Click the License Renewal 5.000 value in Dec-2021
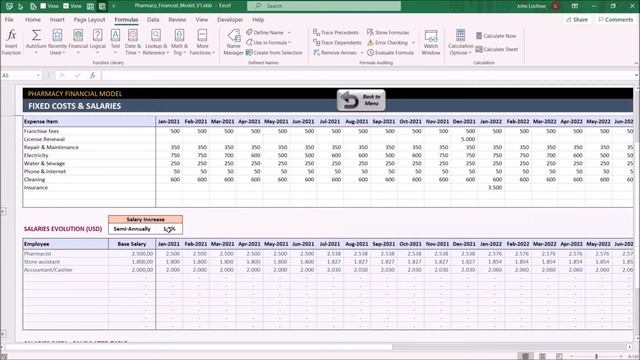640x360 pixels. pyautogui.click(x=468, y=139)
